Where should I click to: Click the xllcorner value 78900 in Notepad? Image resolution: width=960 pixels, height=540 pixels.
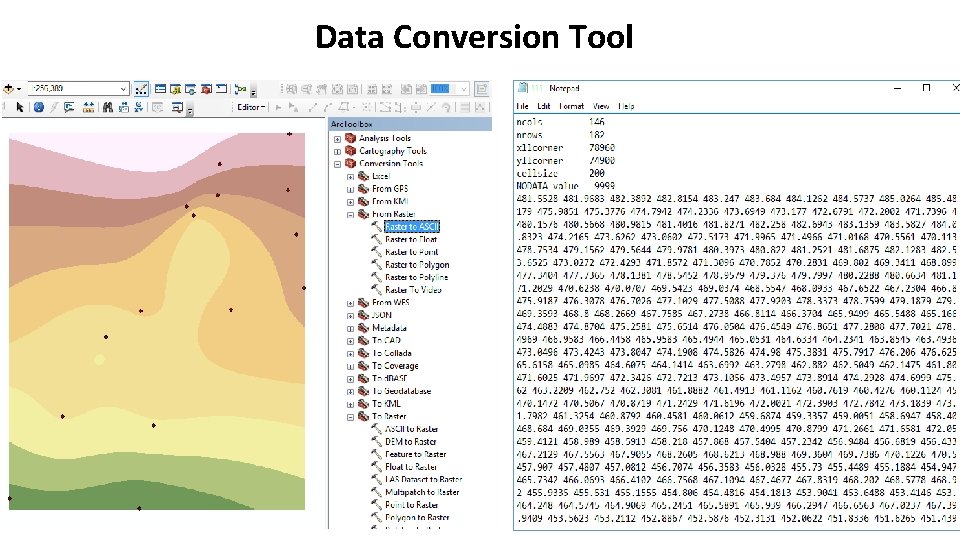(x=602, y=148)
